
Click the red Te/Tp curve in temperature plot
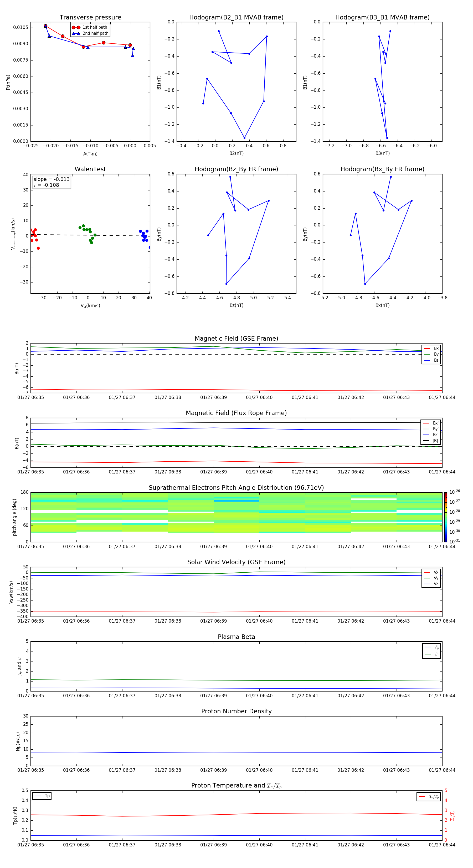(x=236, y=814)
